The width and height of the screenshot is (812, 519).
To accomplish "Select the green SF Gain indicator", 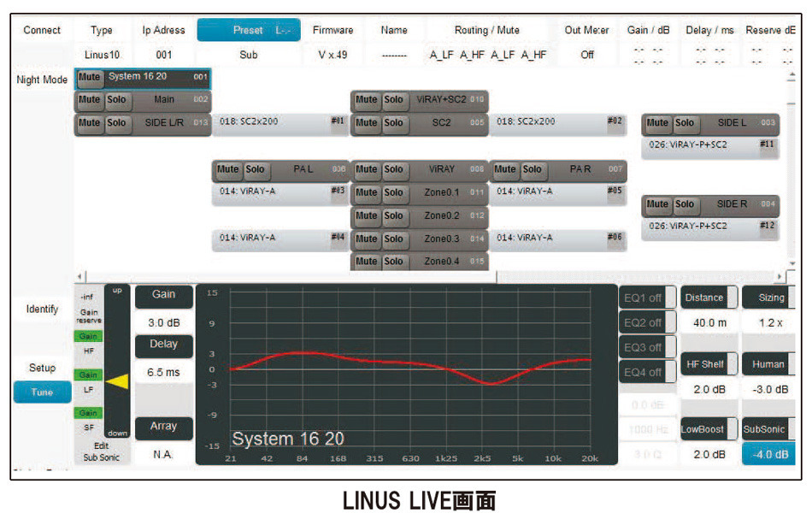I will coord(88,413).
